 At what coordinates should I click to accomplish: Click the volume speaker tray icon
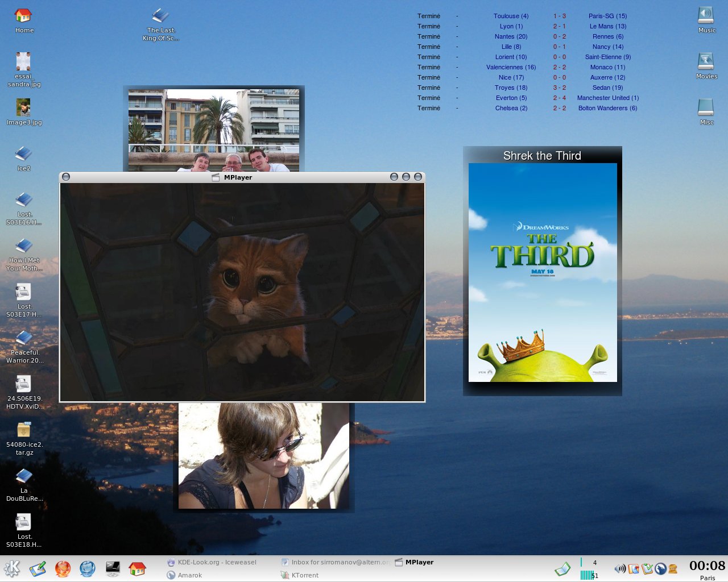tap(620, 568)
